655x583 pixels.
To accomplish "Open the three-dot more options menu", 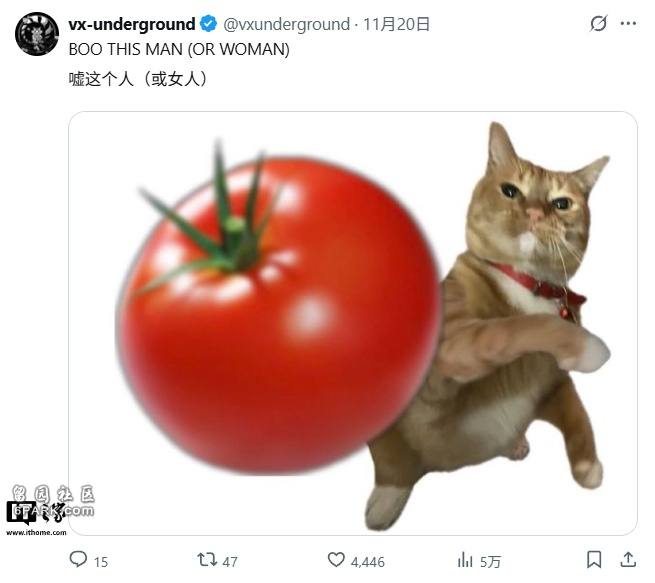I will 628,24.
